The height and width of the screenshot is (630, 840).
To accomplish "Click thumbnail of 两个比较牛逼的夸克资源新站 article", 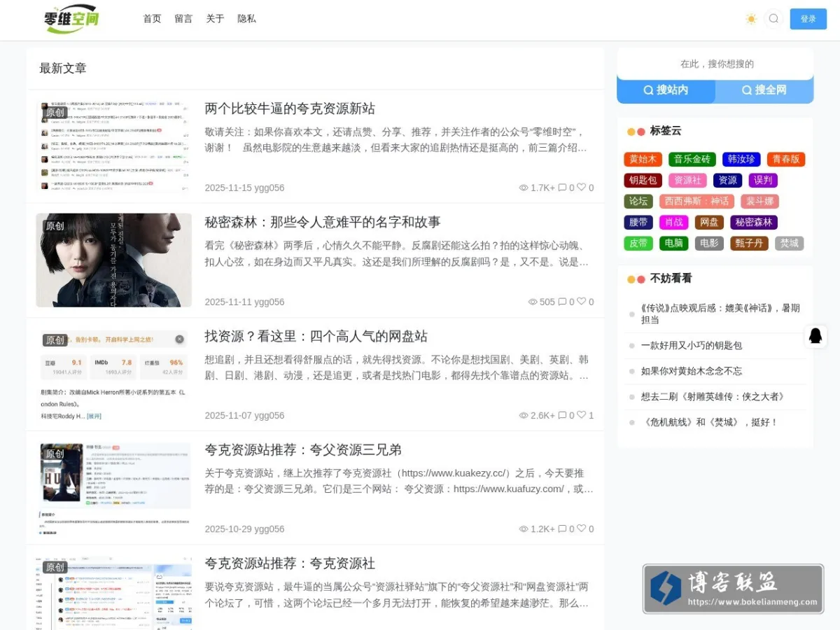I will pos(113,146).
